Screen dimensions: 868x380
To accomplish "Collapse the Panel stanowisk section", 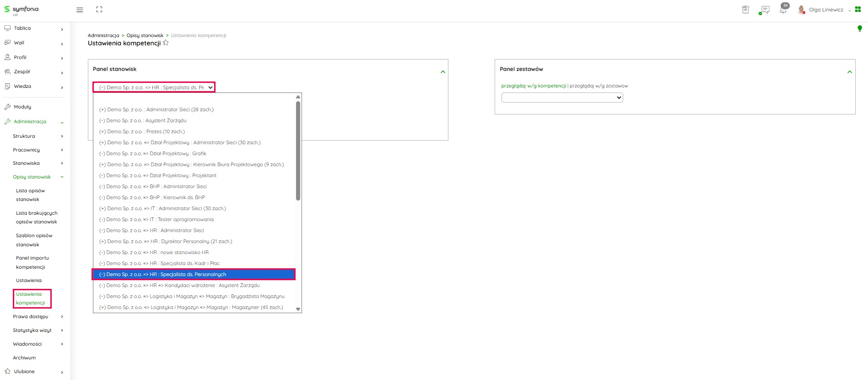I will pyautogui.click(x=442, y=72).
